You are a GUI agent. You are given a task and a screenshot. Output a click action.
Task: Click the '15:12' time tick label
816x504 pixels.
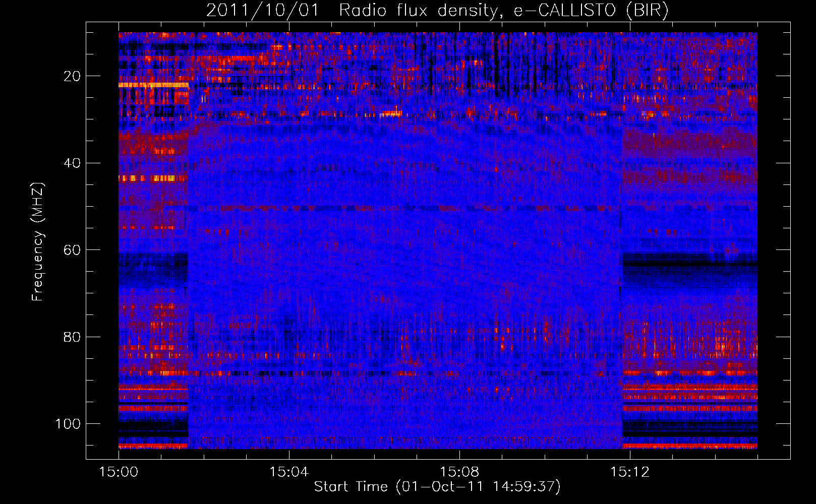pos(630,472)
